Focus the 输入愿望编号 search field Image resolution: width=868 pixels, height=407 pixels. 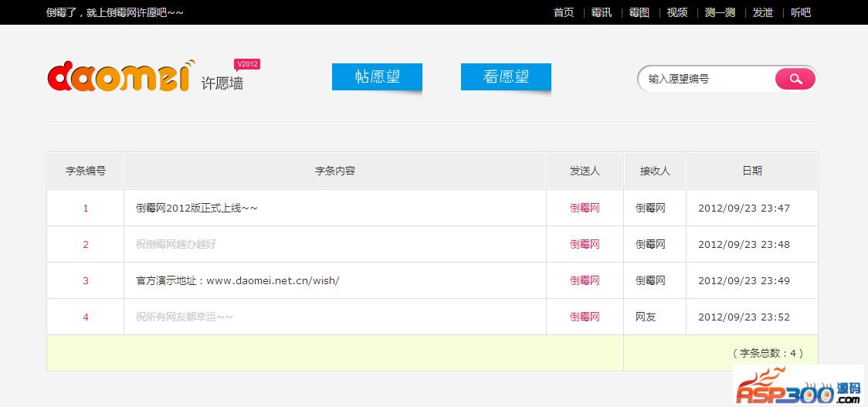click(707, 79)
